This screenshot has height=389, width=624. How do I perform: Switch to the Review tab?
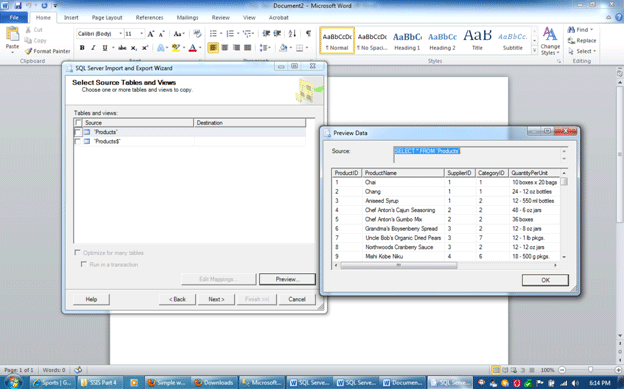pos(220,18)
